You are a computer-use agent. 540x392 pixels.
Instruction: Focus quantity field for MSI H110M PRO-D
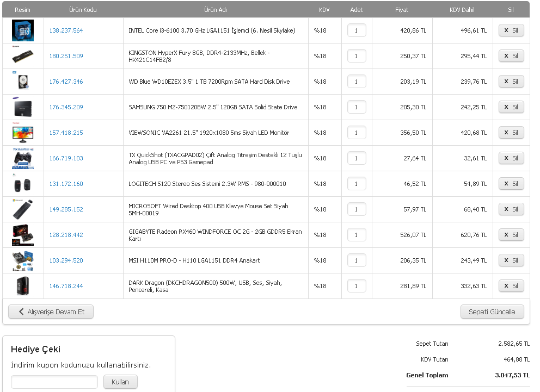click(x=357, y=260)
